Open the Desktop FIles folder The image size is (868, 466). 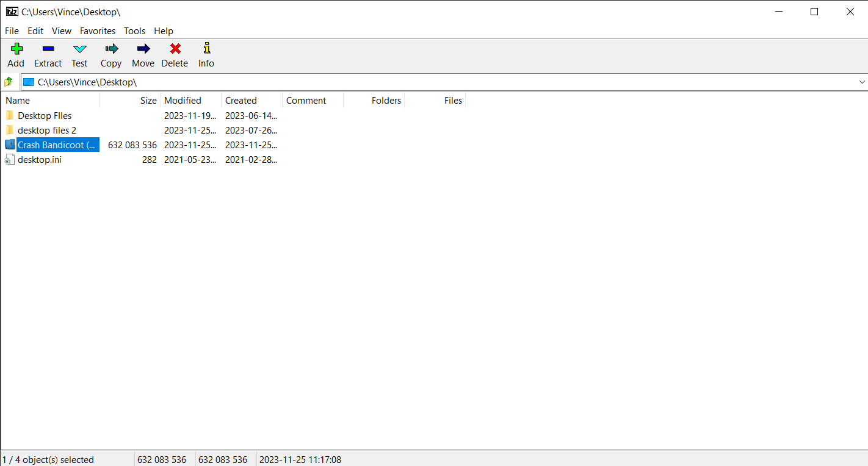pos(45,115)
